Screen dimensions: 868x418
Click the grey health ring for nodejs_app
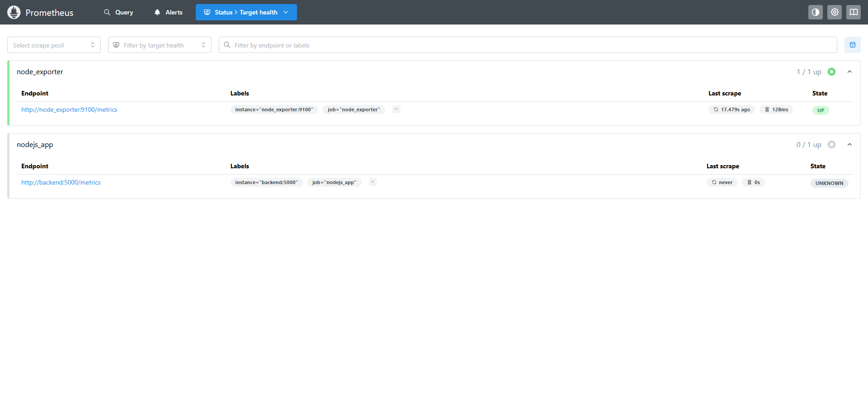click(x=831, y=144)
